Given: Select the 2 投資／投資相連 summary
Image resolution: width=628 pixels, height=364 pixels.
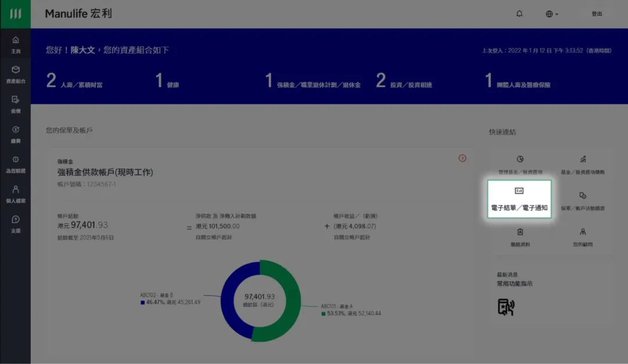Looking at the screenshot, I should tap(404, 80).
